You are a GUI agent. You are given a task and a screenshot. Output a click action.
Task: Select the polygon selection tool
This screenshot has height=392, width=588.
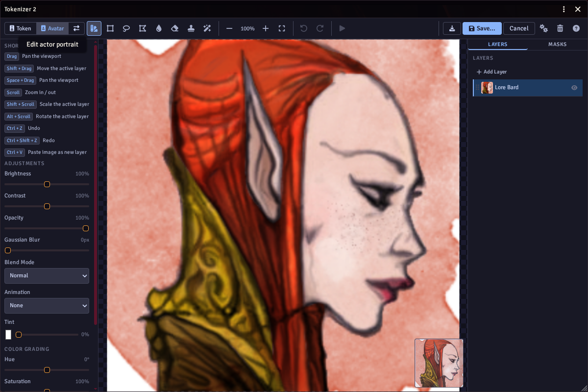[x=143, y=28]
